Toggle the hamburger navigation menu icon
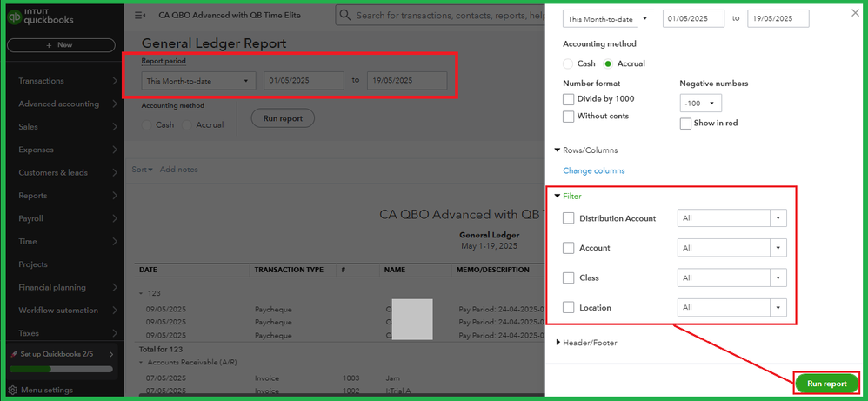The height and width of the screenshot is (401, 868). click(x=140, y=16)
